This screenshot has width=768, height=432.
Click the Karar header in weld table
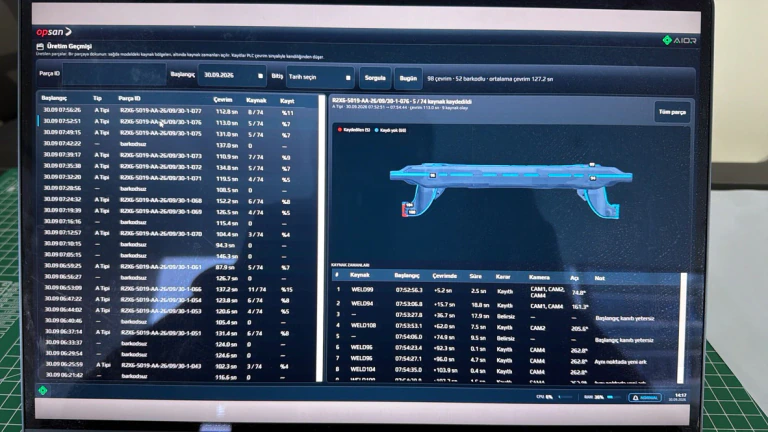click(x=503, y=277)
